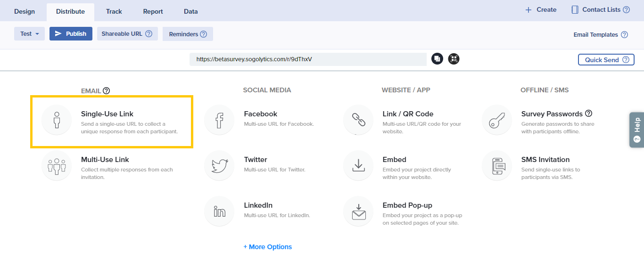
Task: Click the Multi-Use Link people icon
Action: (x=57, y=165)
